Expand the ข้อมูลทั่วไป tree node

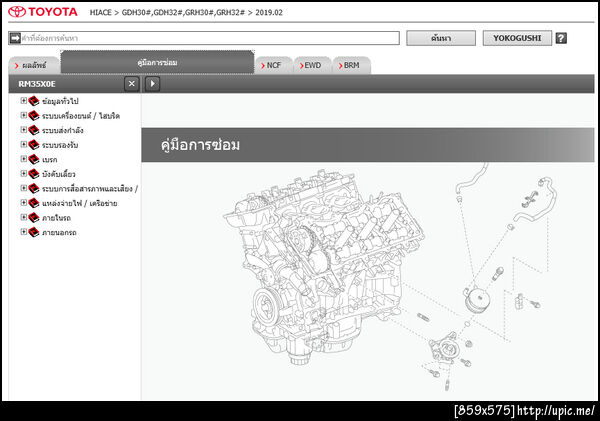click(23, 100)
